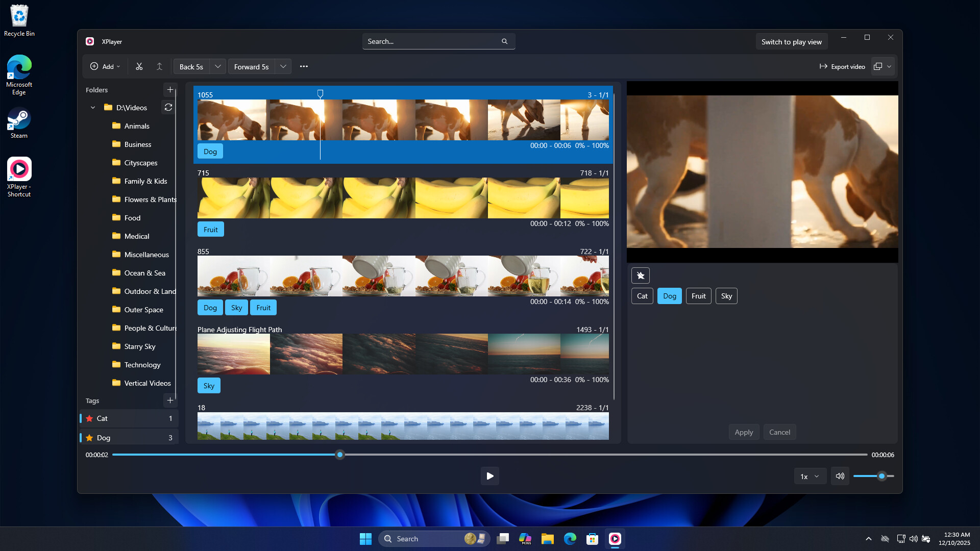Switch to play view

(x=792, y=41)
